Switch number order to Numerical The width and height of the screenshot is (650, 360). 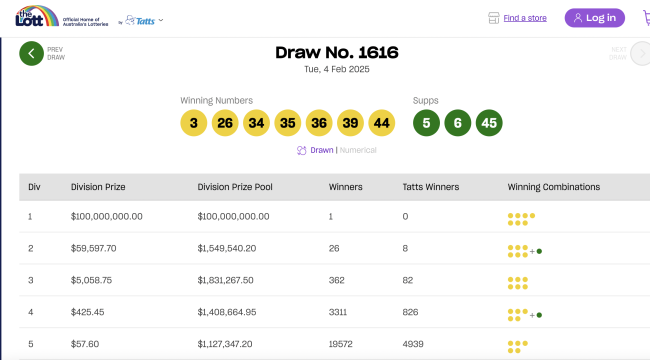pyautogui.click(x=358, y=150)
